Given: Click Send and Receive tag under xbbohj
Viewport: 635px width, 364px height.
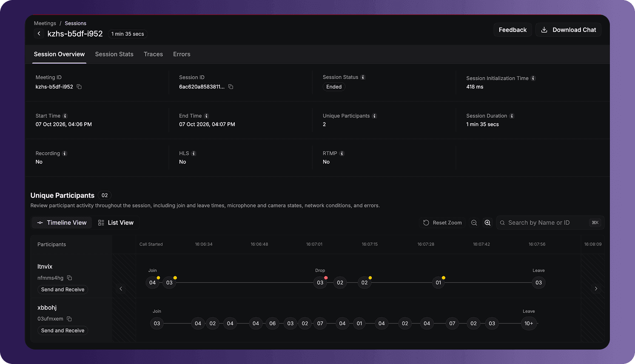Looking at the screenshot, I should pos(63,330).
